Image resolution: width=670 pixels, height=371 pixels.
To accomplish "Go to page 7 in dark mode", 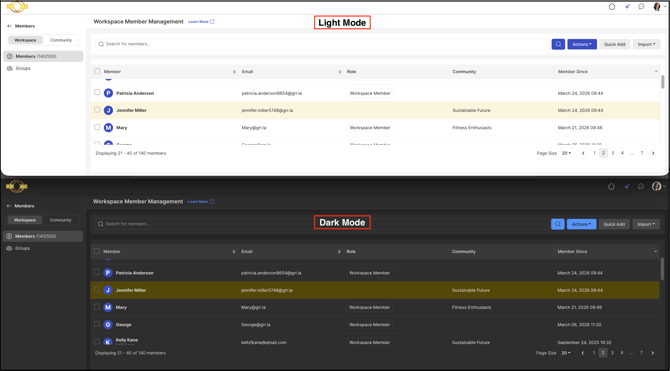I will pyautogui.click(x=641, y=353).
